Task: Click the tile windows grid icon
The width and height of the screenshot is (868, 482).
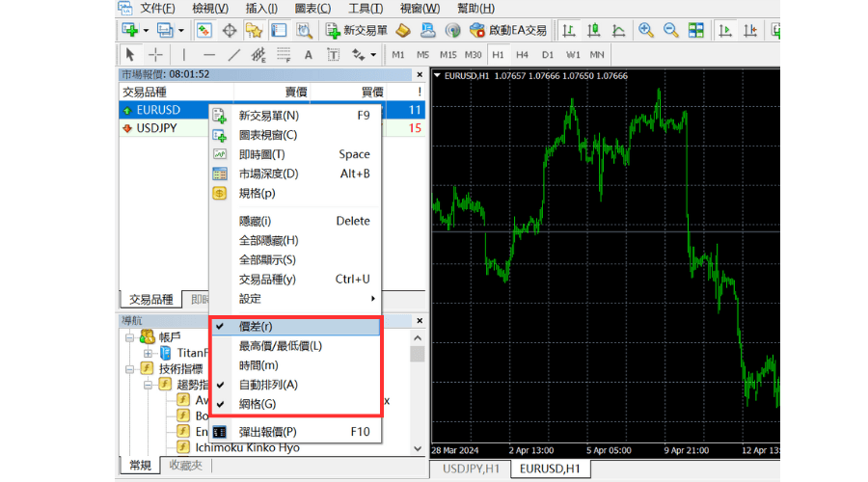Action: (695, 31)
